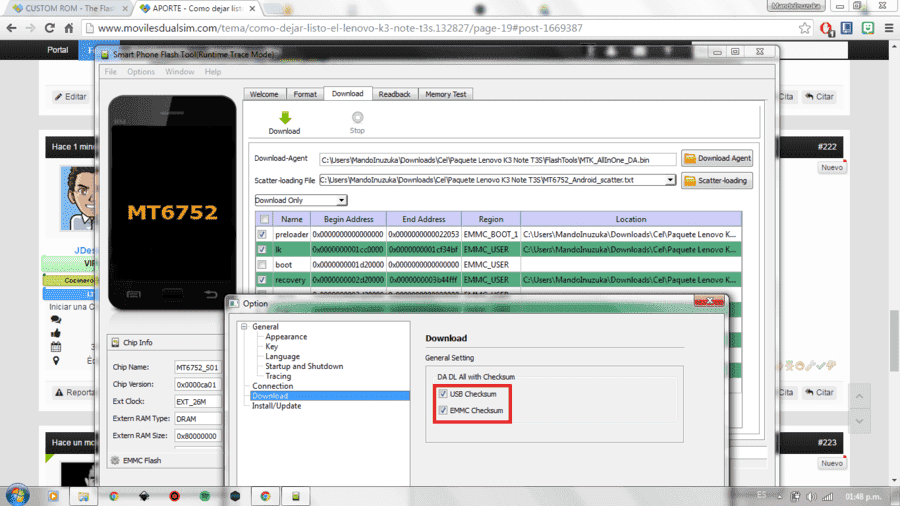Collapse the General tree node expander
Image resolution: width=900 pixels, height=506 pixels.
[244, 326]
